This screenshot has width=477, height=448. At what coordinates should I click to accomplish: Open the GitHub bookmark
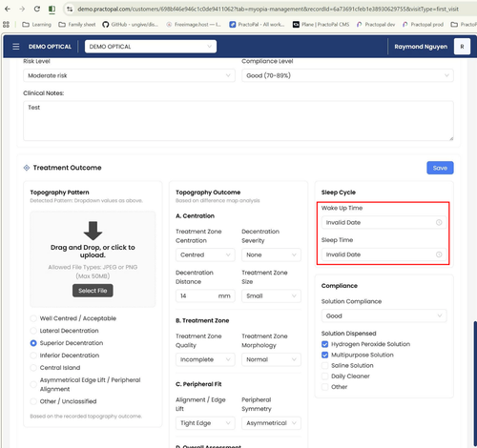pyautogui.click(x=130, y=25)
